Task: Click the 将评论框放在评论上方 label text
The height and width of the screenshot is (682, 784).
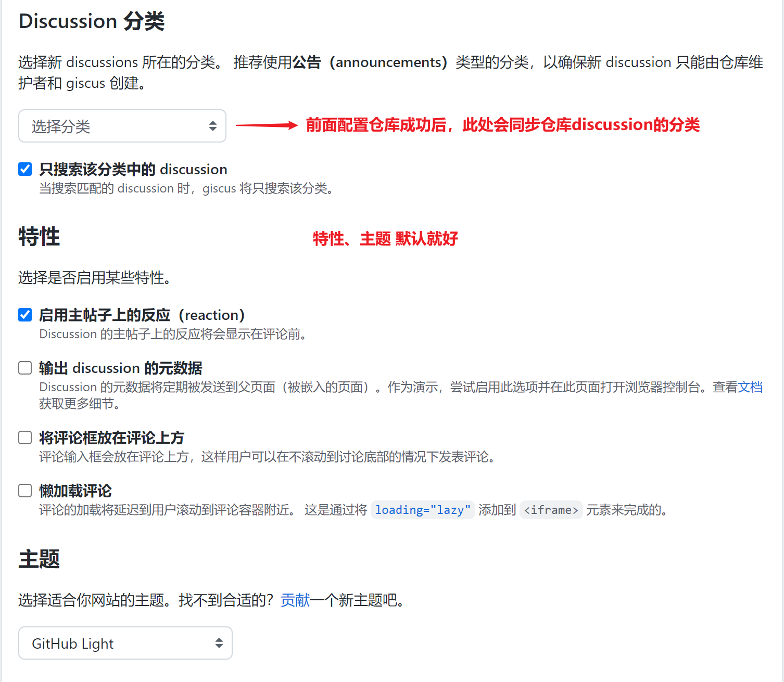Action: [x=111, y=437]
